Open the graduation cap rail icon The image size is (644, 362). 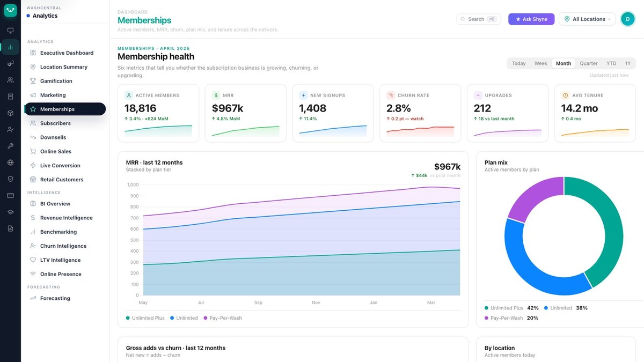point(10,212)
